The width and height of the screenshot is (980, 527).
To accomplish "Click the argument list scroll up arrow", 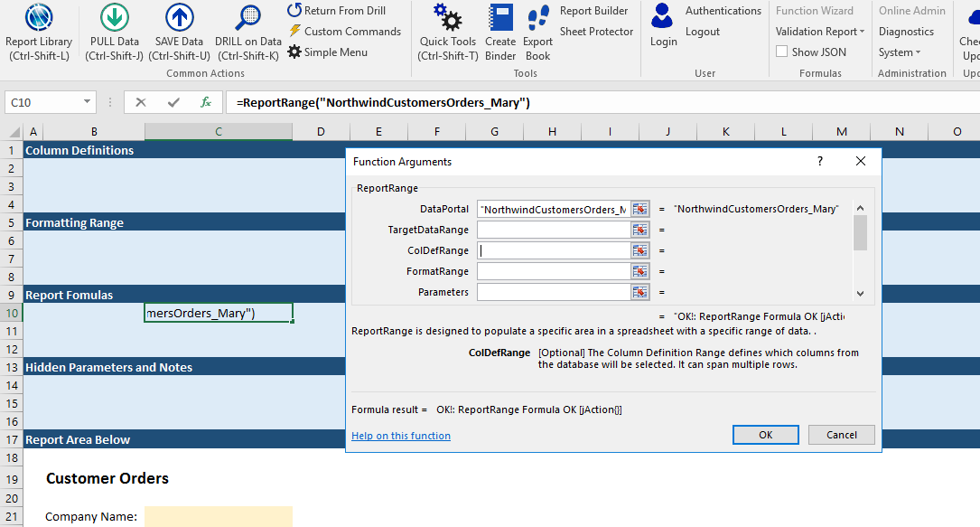I will (861, 208).
